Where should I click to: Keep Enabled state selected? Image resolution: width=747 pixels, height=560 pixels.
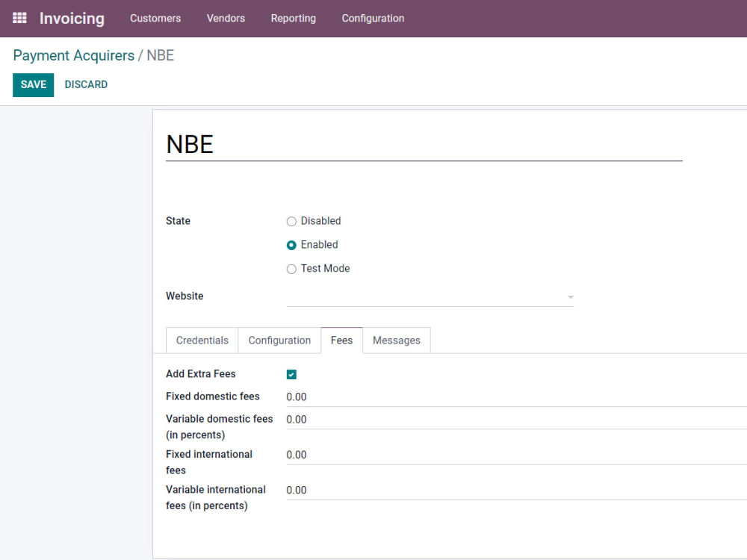pos(291,245)
